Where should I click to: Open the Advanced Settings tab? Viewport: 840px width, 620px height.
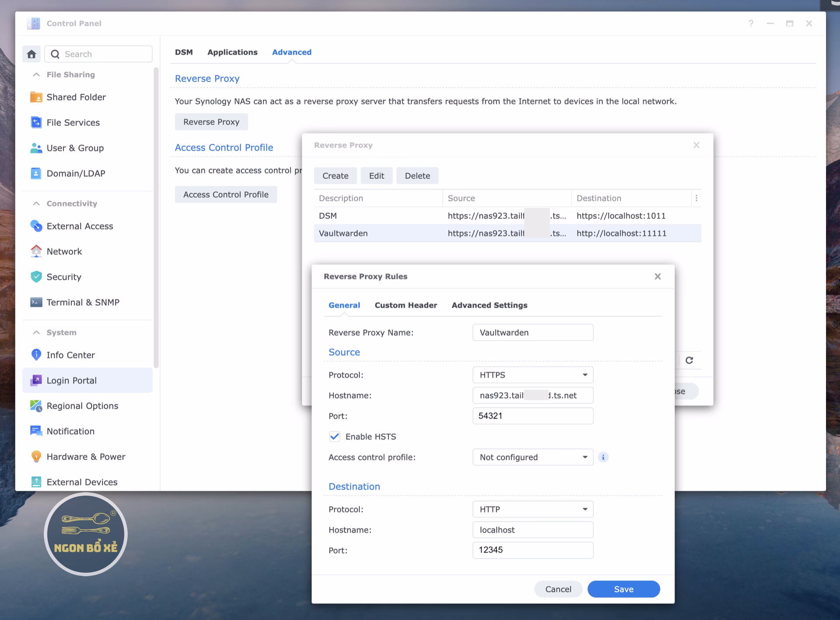[489, 305]
